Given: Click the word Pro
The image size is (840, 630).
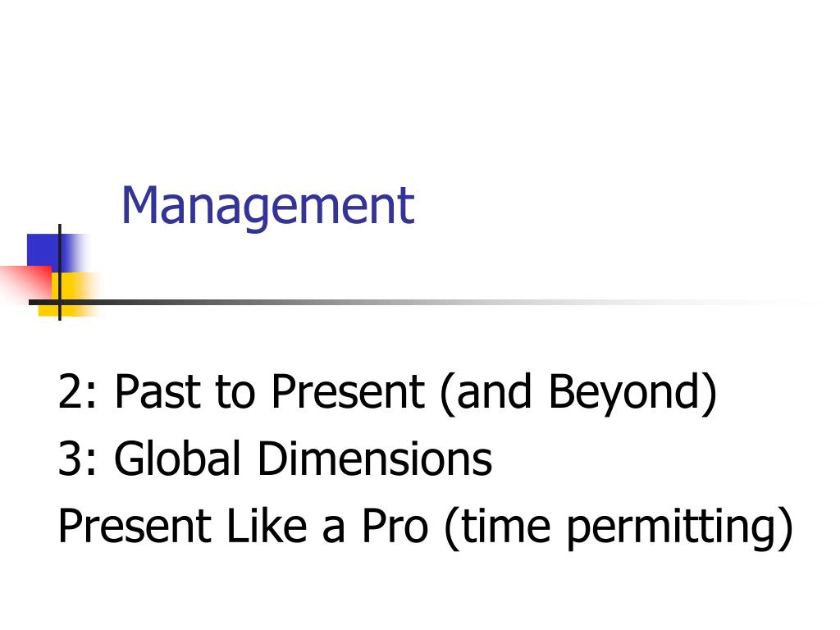Looking at the screenshot, I should 395,525.
